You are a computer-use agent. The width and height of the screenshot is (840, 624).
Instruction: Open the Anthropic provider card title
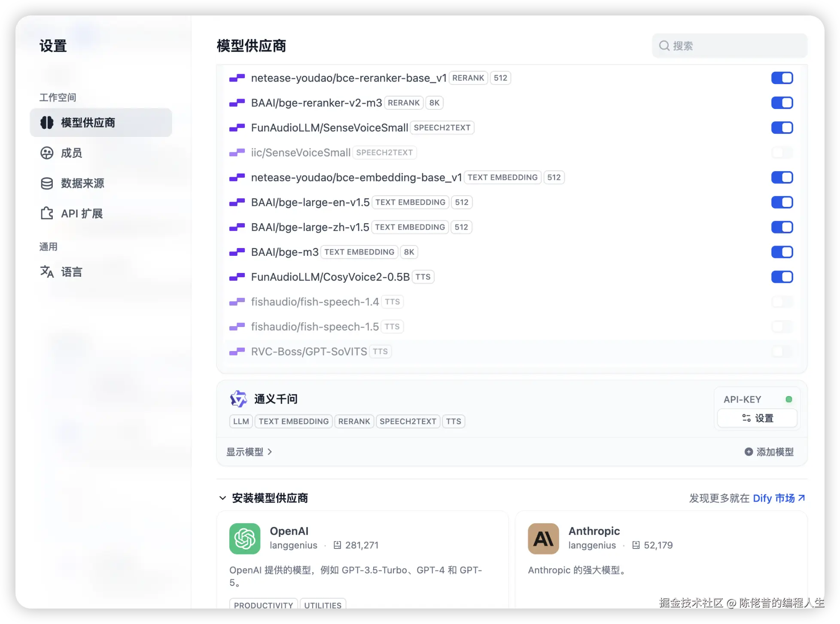click(x=594, y=531)
